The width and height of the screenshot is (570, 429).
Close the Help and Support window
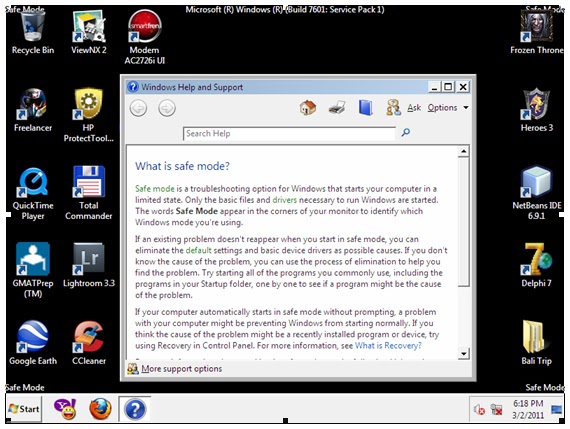[463, 87]
